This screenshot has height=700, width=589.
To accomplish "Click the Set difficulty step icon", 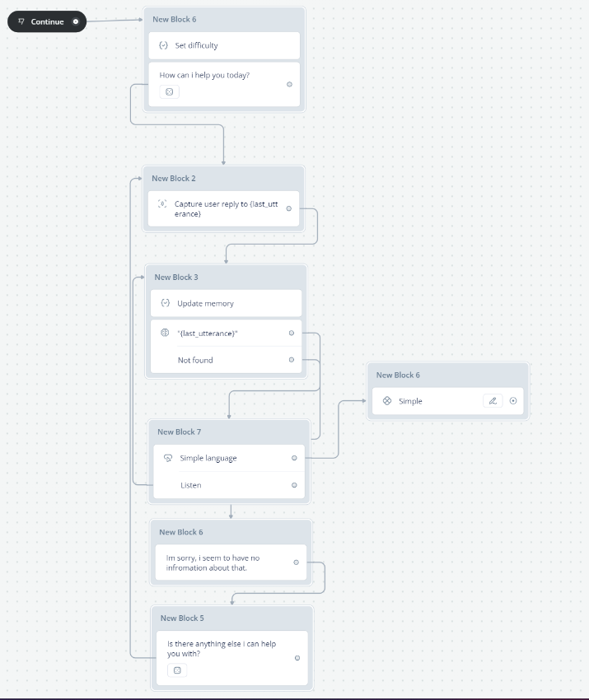I will point(163,45).
